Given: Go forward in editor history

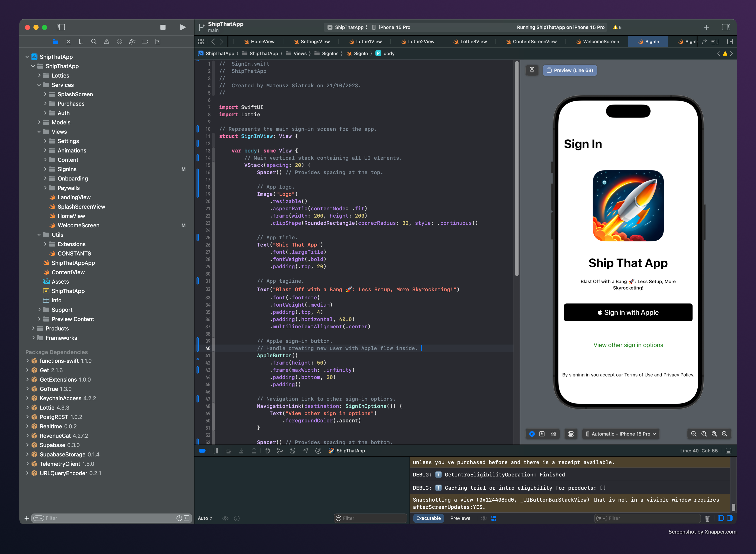Looking at the screenshot, I should 222,42.
